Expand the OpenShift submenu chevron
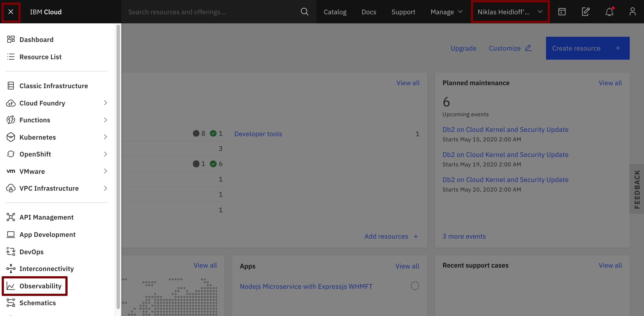Screen dimensions: 644x316 (105, 154)
